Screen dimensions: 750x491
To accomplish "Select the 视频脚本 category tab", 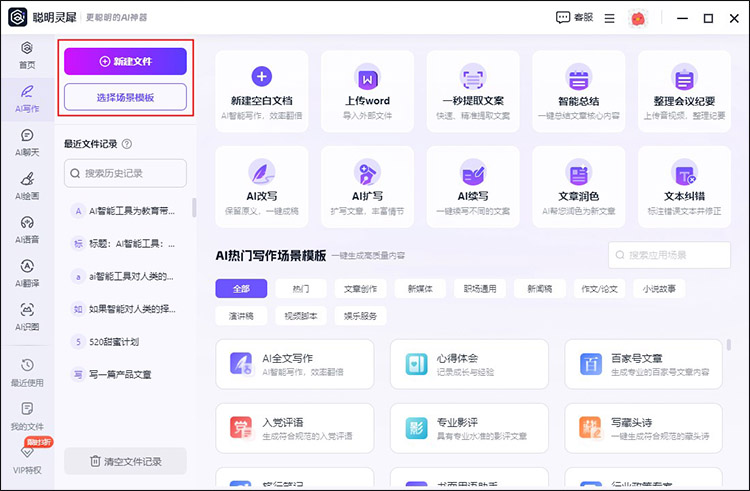I will tap(301, 316).
